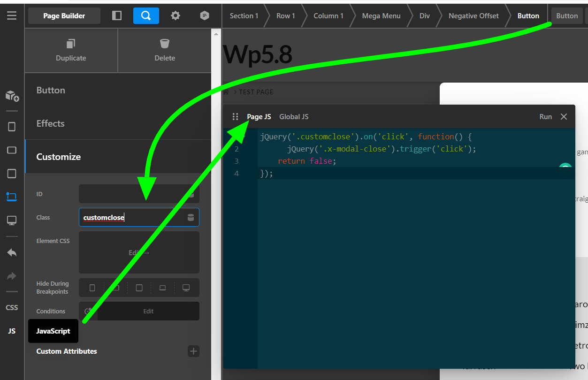This screenshot has width=588, height=380.
Task: Open the hamburger menu icon
Action: (x=12, y=15)
